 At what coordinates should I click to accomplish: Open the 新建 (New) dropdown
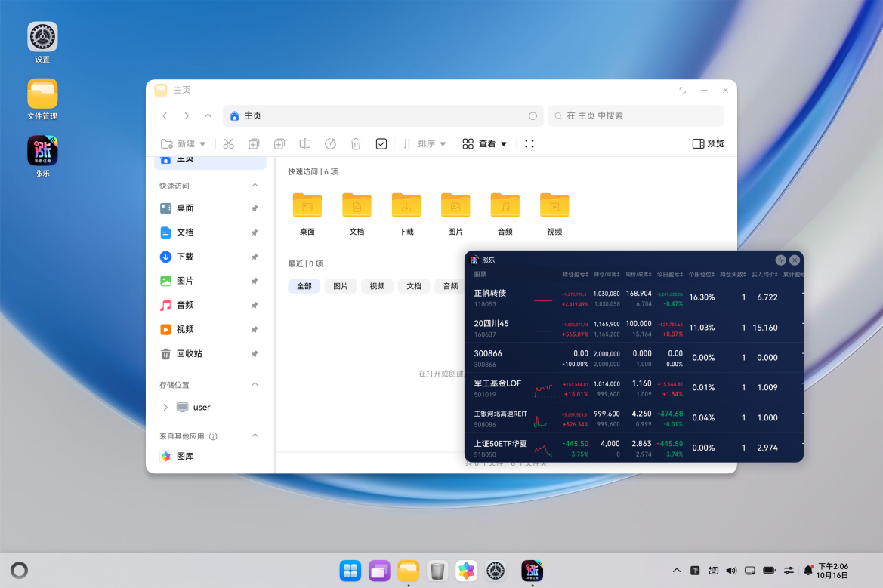tap(183, 144)
